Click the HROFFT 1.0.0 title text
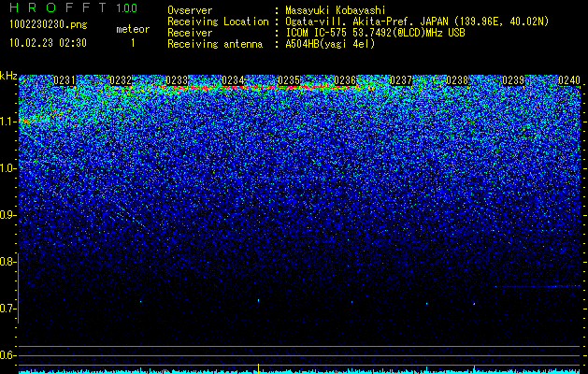The width and height of the screenshot is (588, 374). coord(73,7)
